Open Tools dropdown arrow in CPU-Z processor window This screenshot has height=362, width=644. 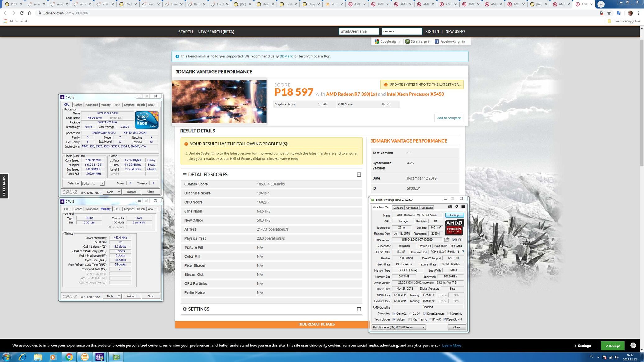119,192
